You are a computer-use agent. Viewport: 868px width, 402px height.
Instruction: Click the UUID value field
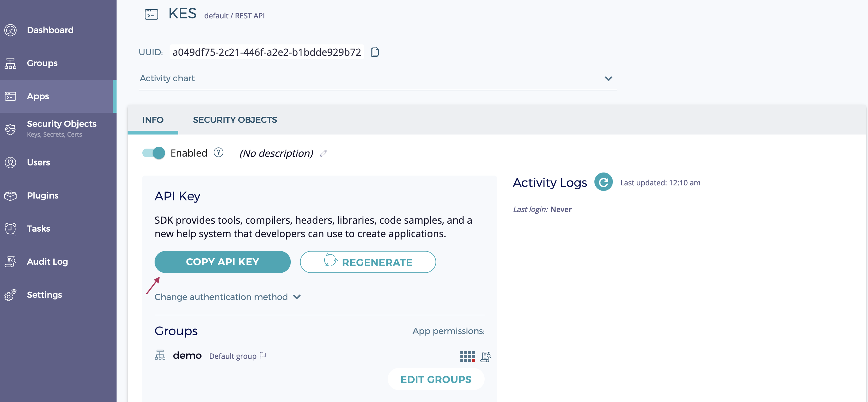(266, 52)
